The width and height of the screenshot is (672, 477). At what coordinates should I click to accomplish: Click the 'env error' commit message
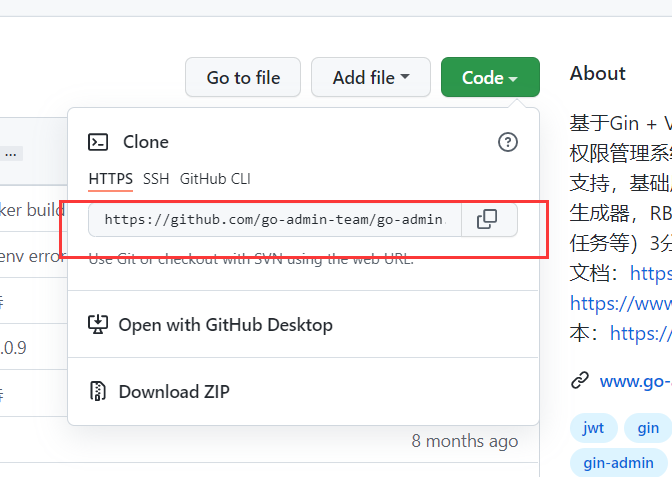click(33, 256)
